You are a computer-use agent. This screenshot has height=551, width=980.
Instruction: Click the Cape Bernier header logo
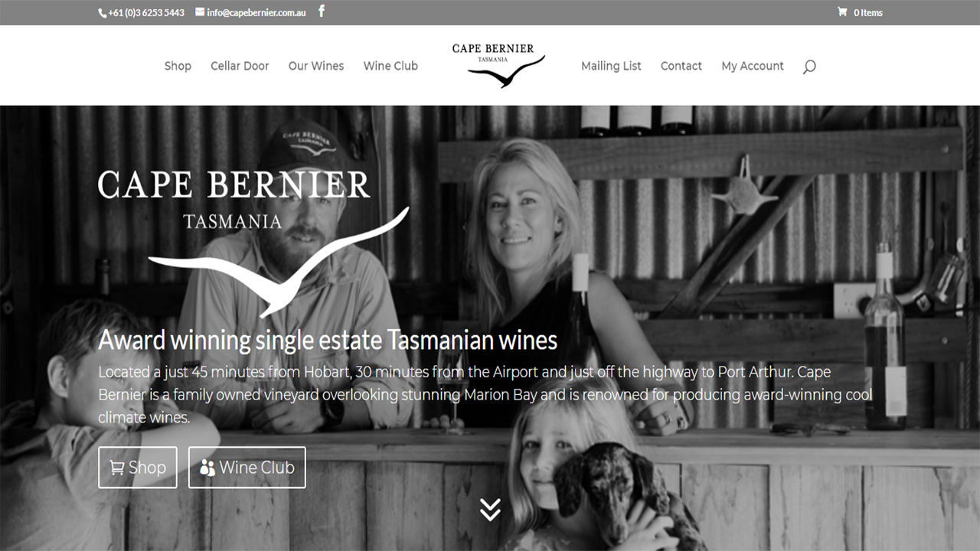click(x=498, y=65)
